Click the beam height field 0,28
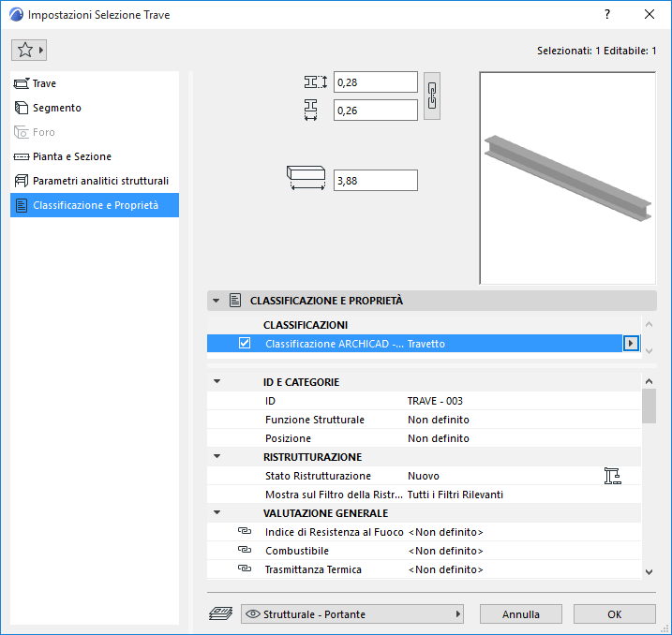Viewport: 672px width, 635px height. point(376,82)
